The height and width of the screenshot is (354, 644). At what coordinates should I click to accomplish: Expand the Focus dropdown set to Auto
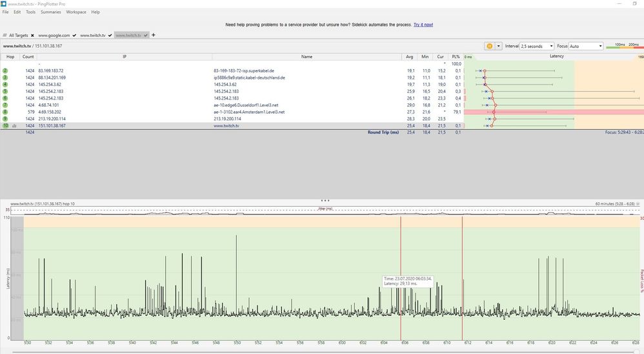(x=586, y=46)
